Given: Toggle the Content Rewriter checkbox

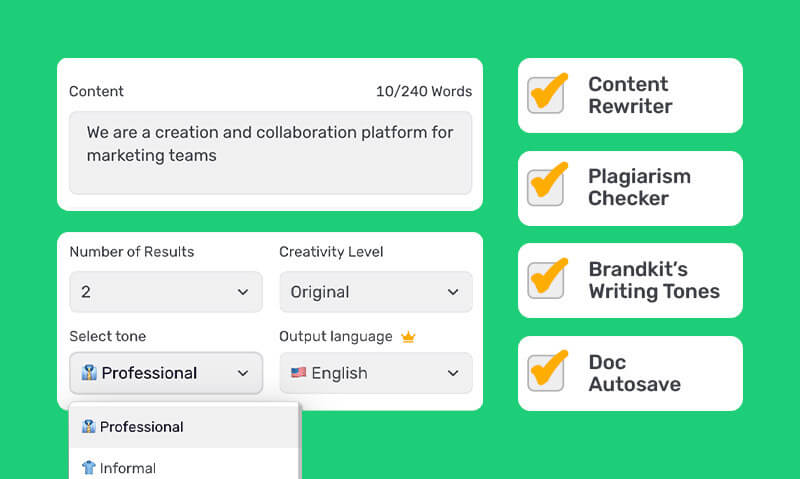Looking at the screenshot, I should 546,95.
